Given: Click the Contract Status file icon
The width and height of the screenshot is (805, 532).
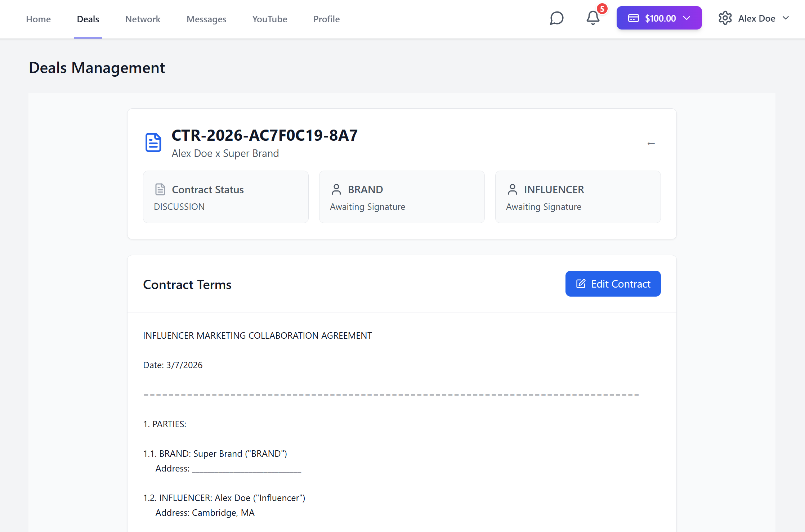Looking at the screenshot, I should [x=160, y=189].
